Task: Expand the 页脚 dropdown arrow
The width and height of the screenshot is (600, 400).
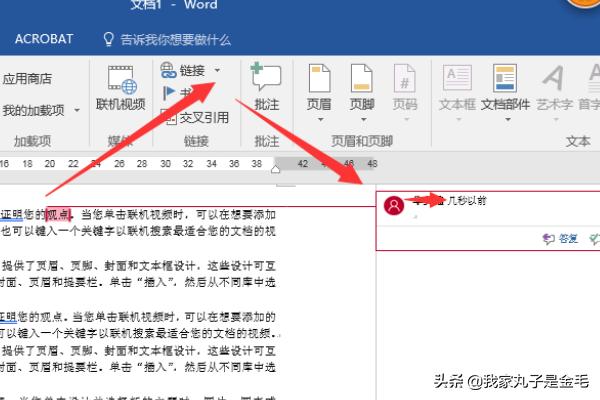Action: (x=364, y=120)
